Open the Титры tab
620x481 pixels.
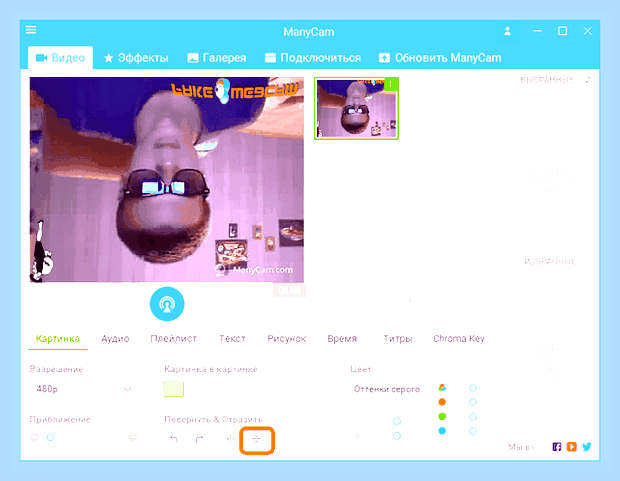click(x=398, y=339)
